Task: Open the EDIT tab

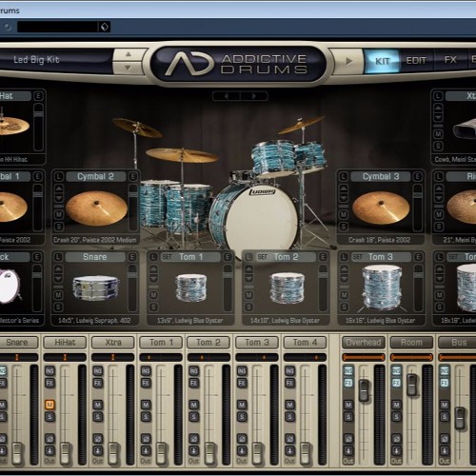Action: point(416,61)
